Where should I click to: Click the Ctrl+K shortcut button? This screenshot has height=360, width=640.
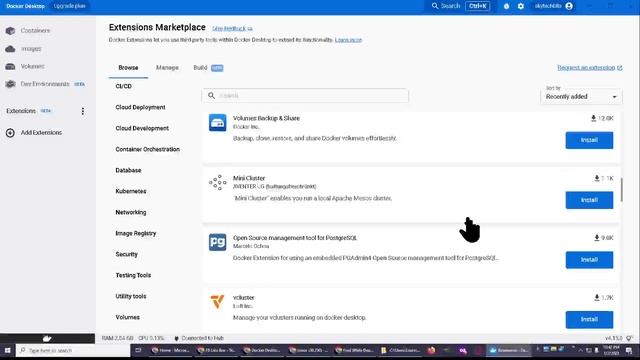(478, 6)
